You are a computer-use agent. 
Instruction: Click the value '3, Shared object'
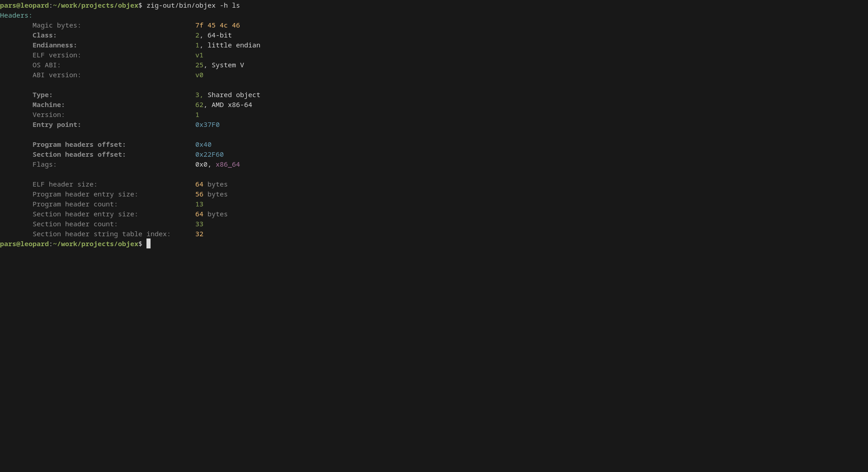[228, 95]
